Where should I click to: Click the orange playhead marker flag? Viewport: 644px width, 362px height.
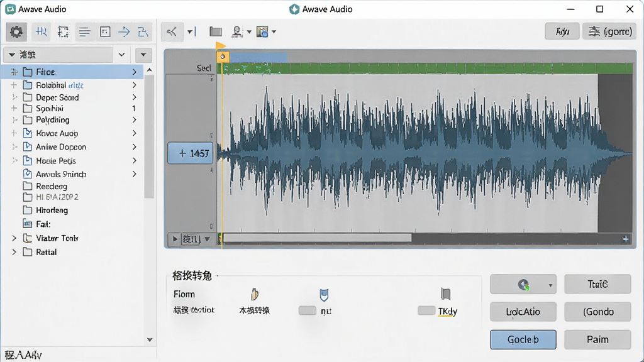coord(221,45)
